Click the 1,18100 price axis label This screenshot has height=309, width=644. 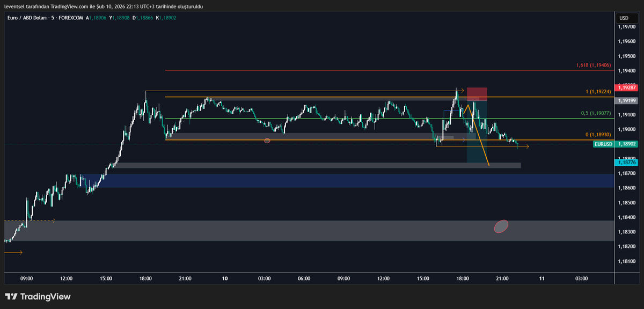coord(627,261)
